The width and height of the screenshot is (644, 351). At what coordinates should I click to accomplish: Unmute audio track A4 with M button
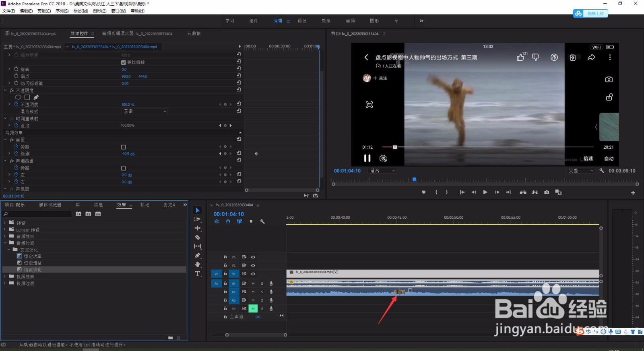pos(253,308)
